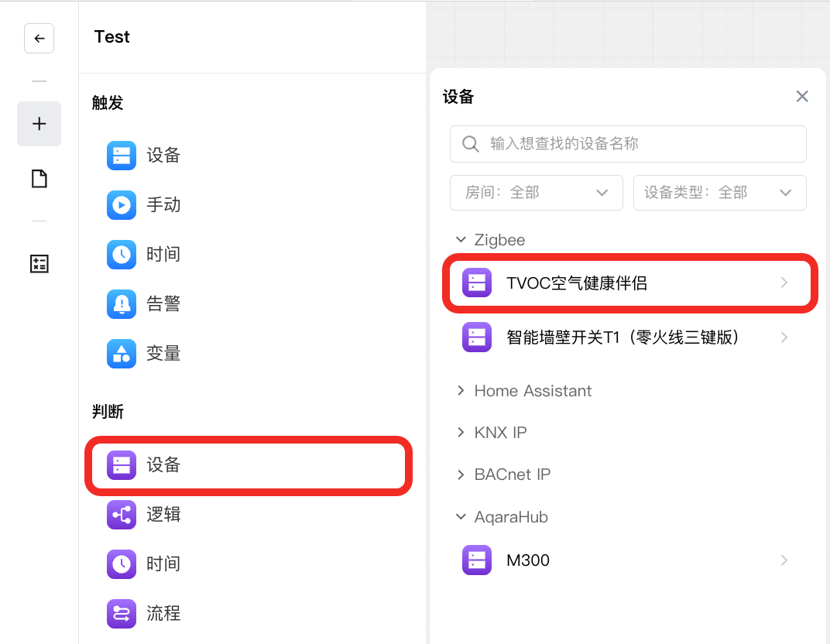Open 智能墙壁开关T1 row chevron
Image resolution: width=830 pixels, height=644 pixels.
[784, 337]
